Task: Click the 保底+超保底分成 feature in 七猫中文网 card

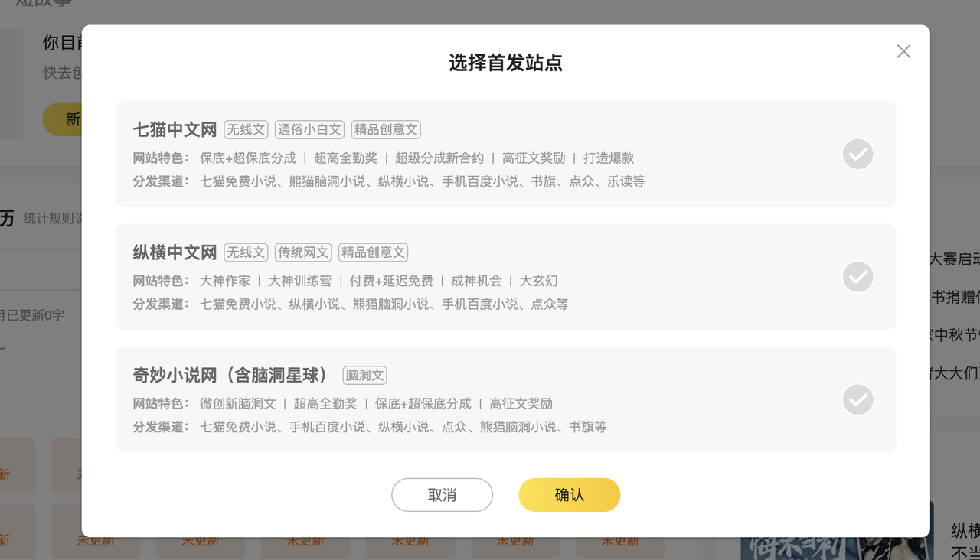Action: (247, 158)
